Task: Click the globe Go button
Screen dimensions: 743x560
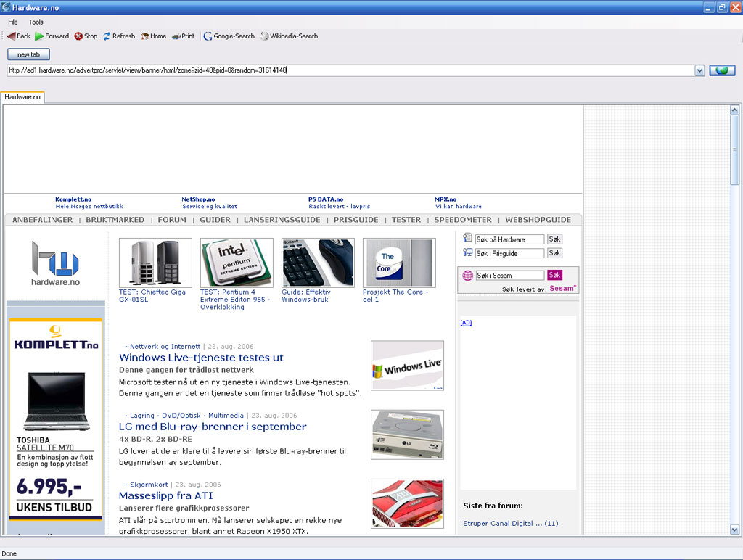Action: [722, 70]
